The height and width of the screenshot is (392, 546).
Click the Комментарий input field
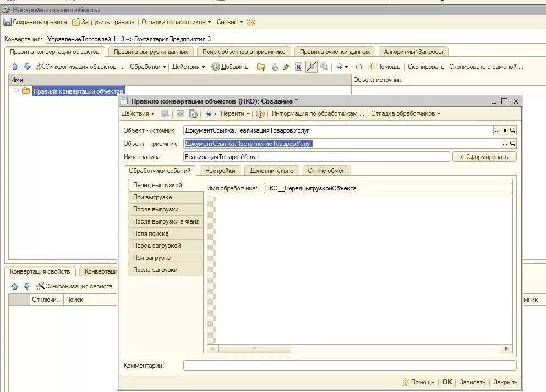click(x=350, y=366)
